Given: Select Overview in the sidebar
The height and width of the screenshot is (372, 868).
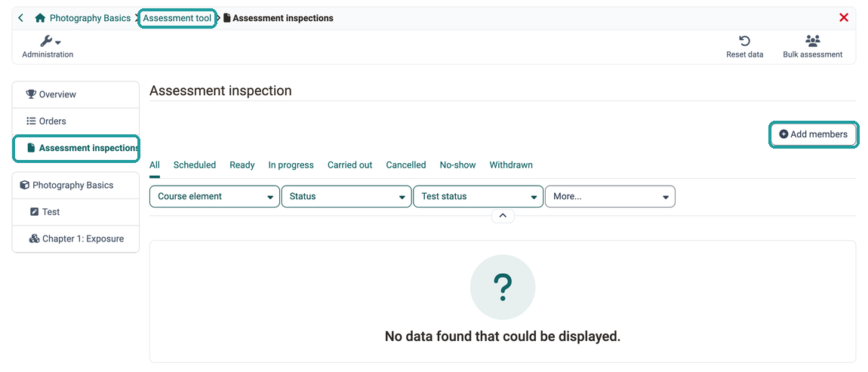Looking at the screenshot, I should pyautogui.click(x=75, y=94).
